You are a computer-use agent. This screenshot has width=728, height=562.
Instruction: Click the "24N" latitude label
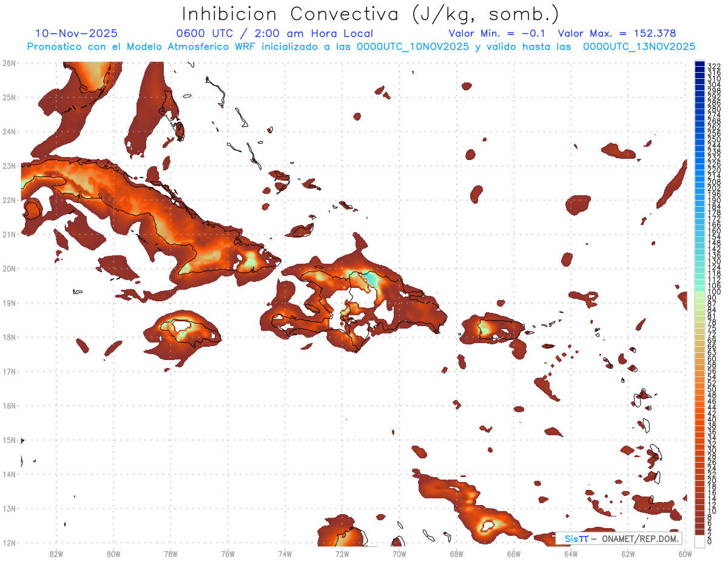click(x=9, y=131)
